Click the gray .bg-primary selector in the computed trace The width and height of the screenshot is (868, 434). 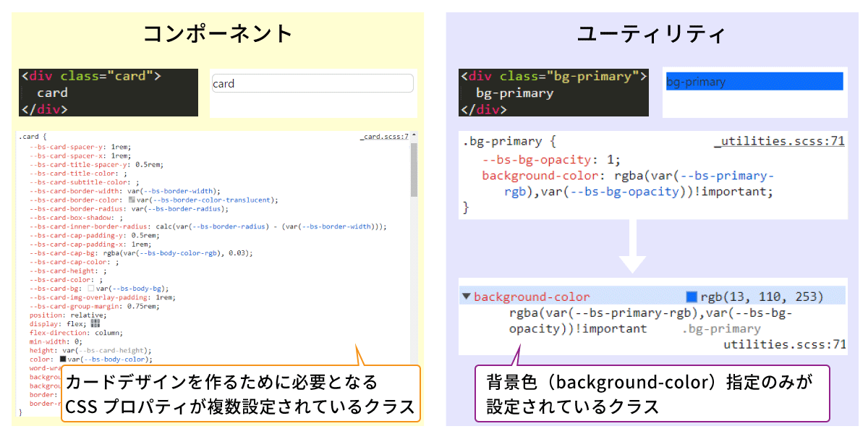pyautogui.click(x=721, y=329)
